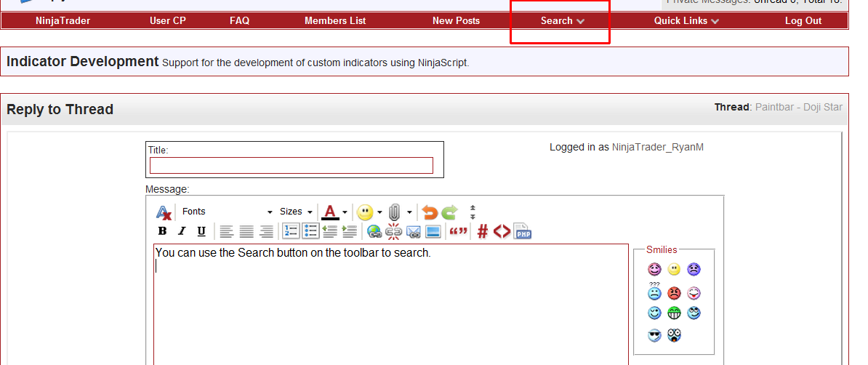Click the editor size down arrow
The image size is (868, 365).
point(473,217)
